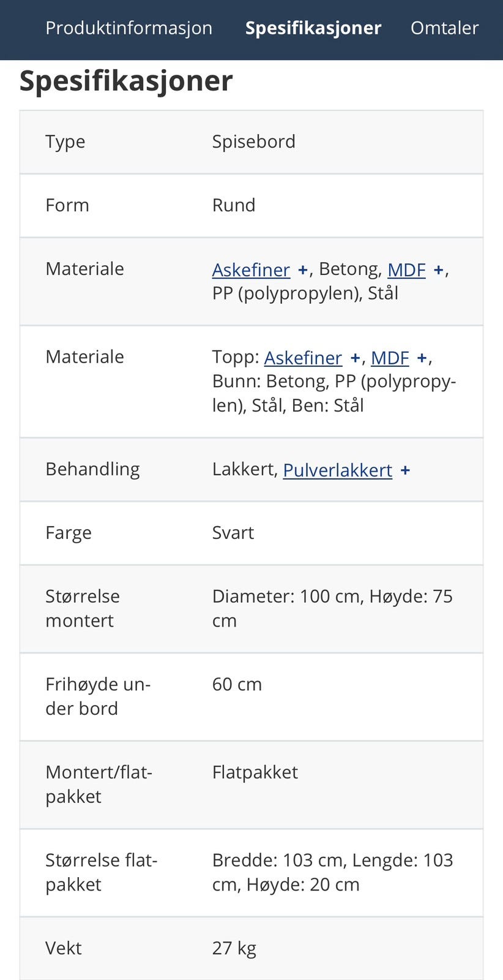Image resolution: width=503 pixels, height=980 pixels.
Task: Follow the Askefiner link in Topp row
Action: click(x=303, y=358)
